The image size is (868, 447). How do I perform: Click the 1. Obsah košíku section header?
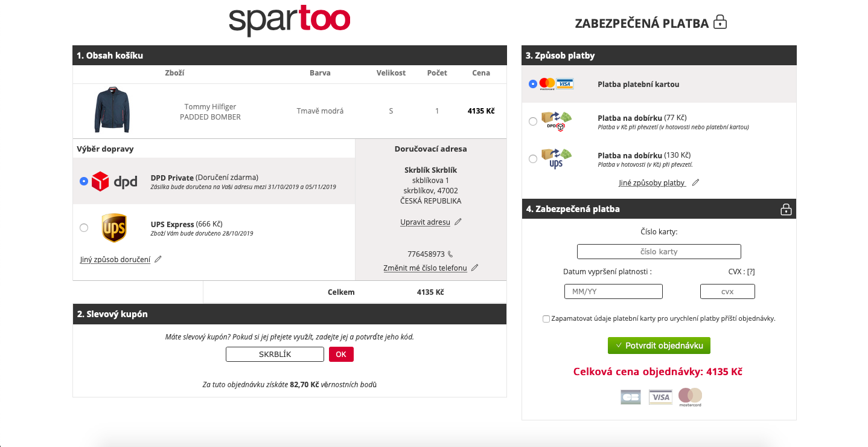click(290, 56)
